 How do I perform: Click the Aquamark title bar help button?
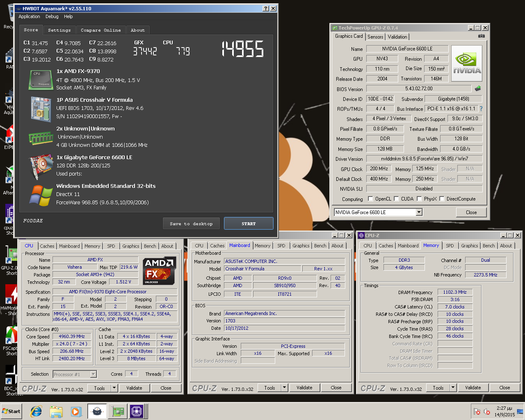point(265,8)
